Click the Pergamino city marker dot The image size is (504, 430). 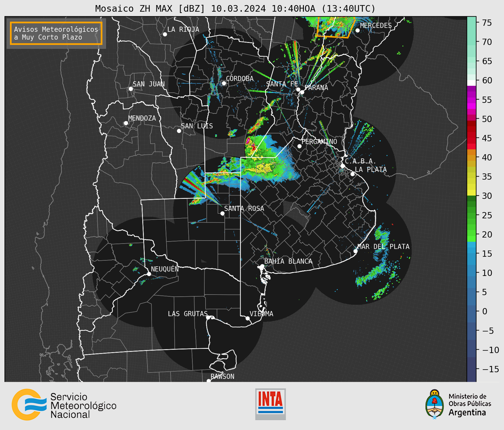(299, 146)
